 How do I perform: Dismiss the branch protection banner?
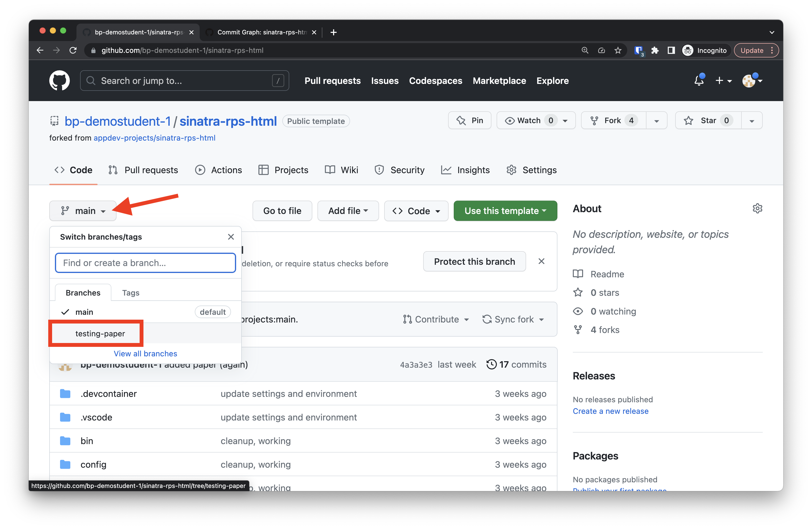pyautogui.click(x=542, y=261)
